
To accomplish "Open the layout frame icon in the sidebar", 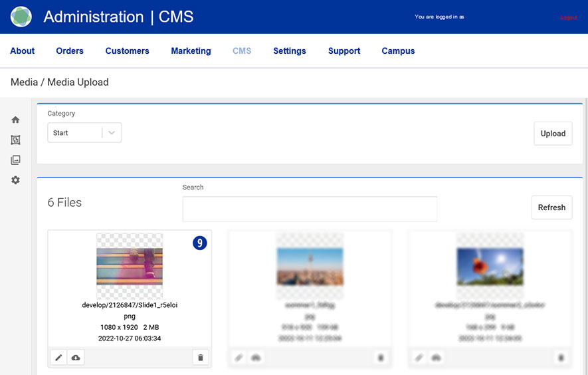I will point(15,140).
